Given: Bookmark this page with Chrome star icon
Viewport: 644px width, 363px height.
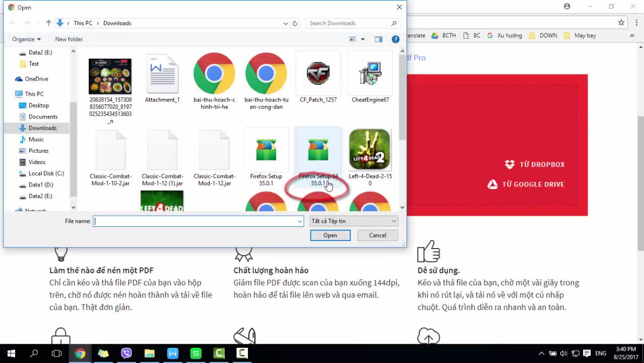Looking at the screenshot, I should 621,23.
